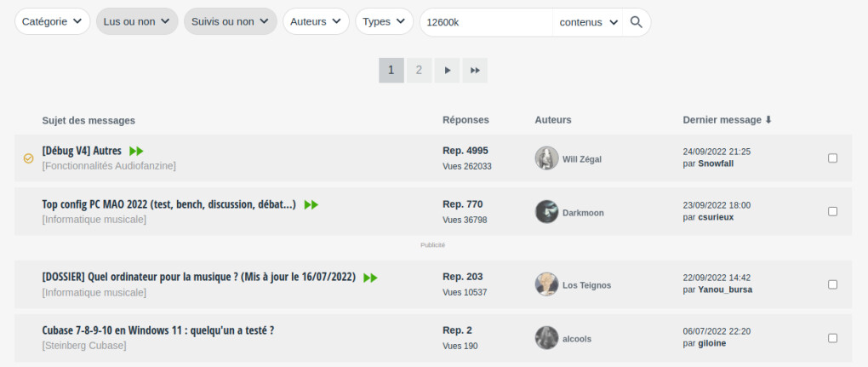Screen dimensions: 868x367
Task: Open author alcools's profile name
Action: click(x=577, y=339)
